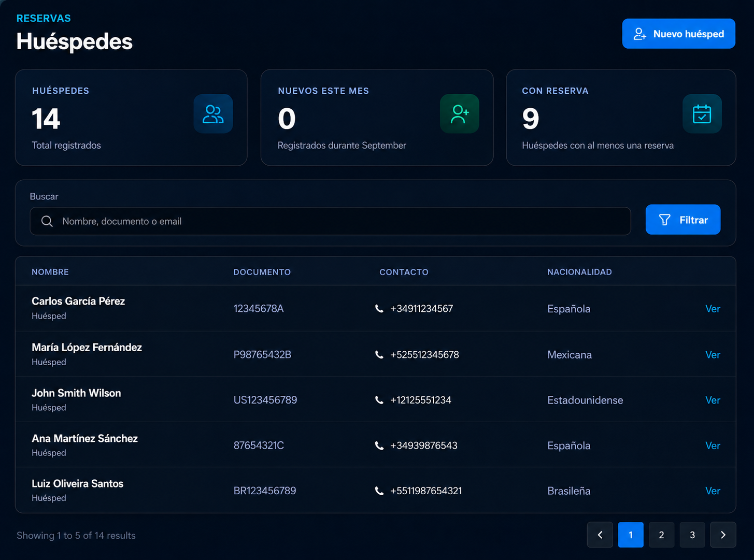Click the magnifier icon in the search box
The width and height of the screenshot is (754, 560).
tap(47, 221)
